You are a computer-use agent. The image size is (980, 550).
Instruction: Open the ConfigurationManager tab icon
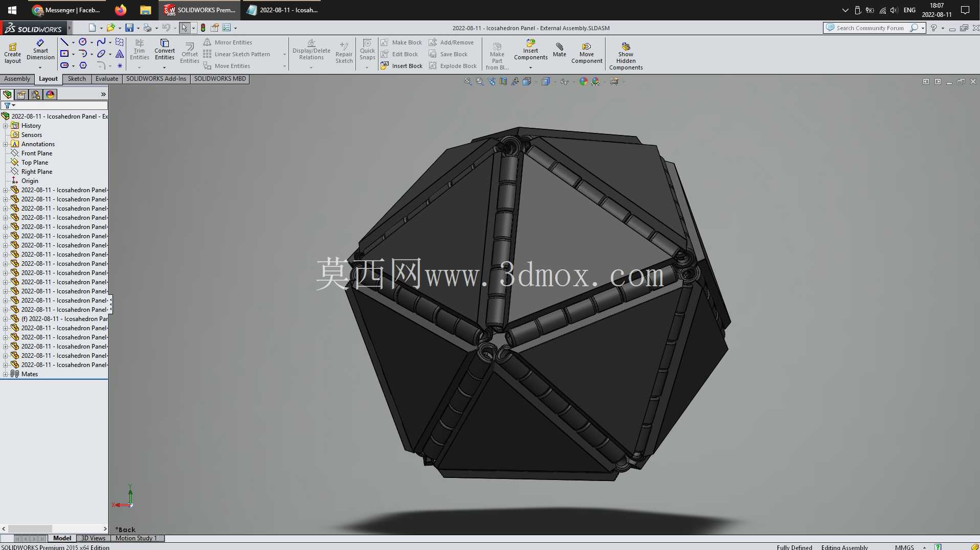pyautogui.click(x=36, y=95)
